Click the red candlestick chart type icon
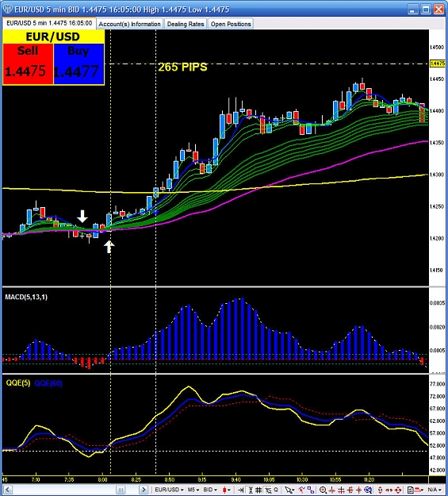The image size is (448, 496). coord(224,490)
